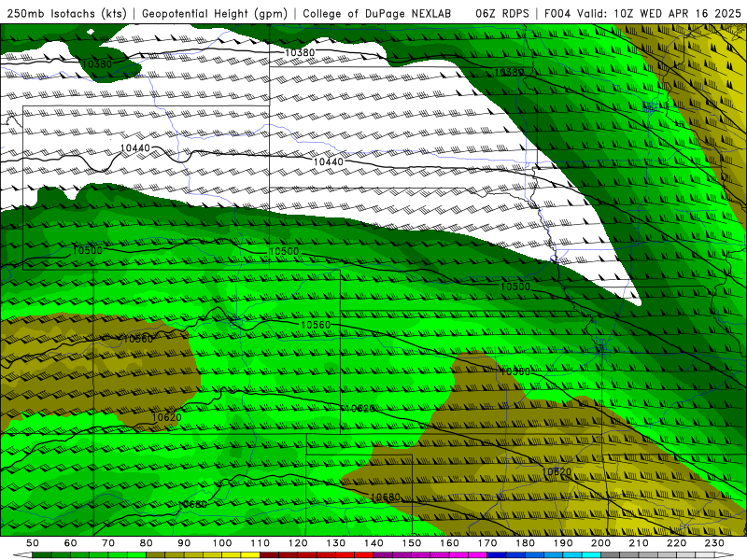Click the 120 value on the color scale

tap(298, 543)
